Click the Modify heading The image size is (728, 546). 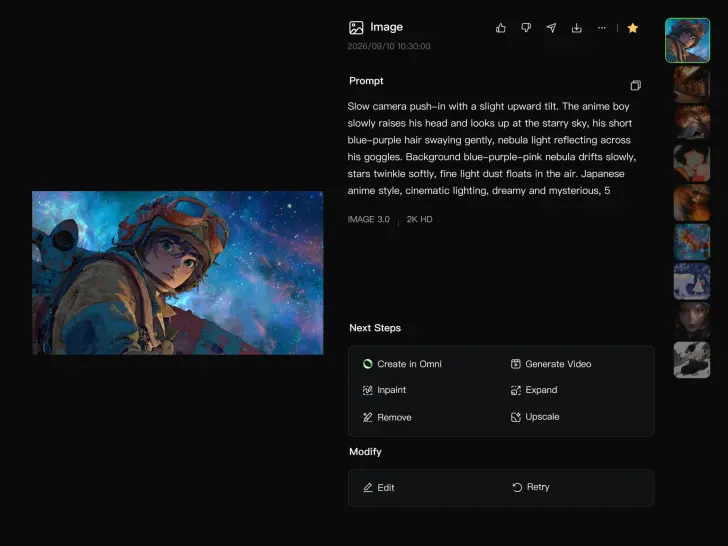click(x=365, y=452)
